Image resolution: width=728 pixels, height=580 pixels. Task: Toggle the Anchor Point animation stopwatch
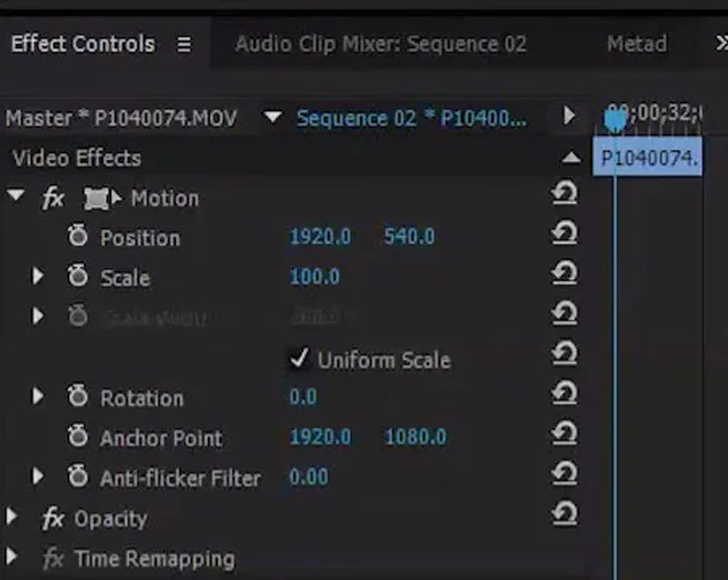[77, 436]
